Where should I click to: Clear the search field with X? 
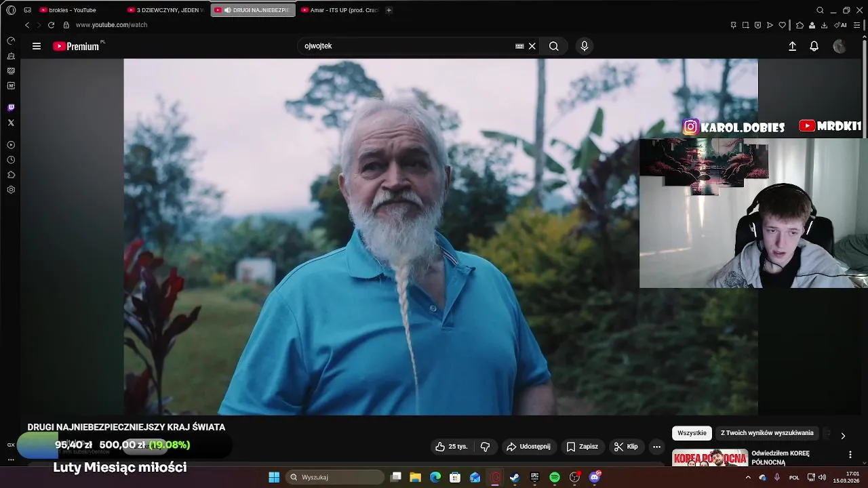coord(532,46)
